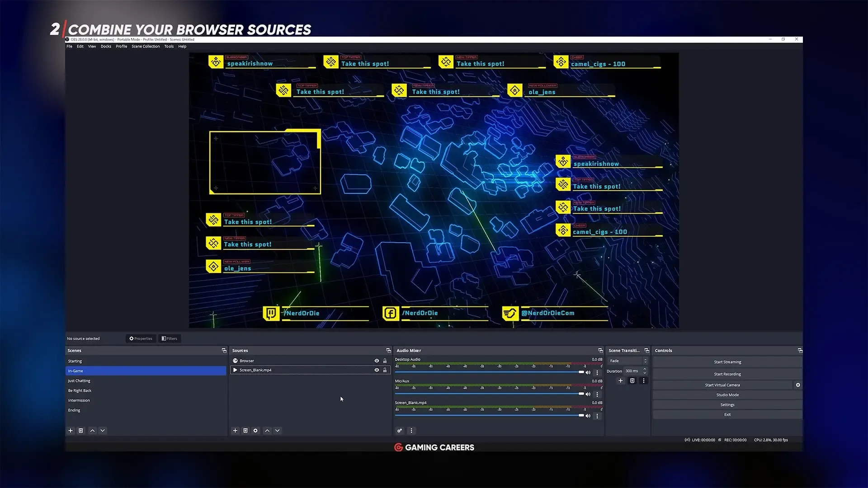Open the Scene Collection menu
This screenshot has width=868, height=488.
[x=146, y=46]
